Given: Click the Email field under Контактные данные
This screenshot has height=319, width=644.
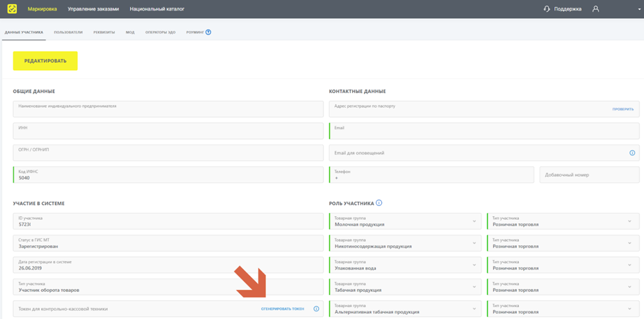Looking at the screenshot, I should 484,131.
